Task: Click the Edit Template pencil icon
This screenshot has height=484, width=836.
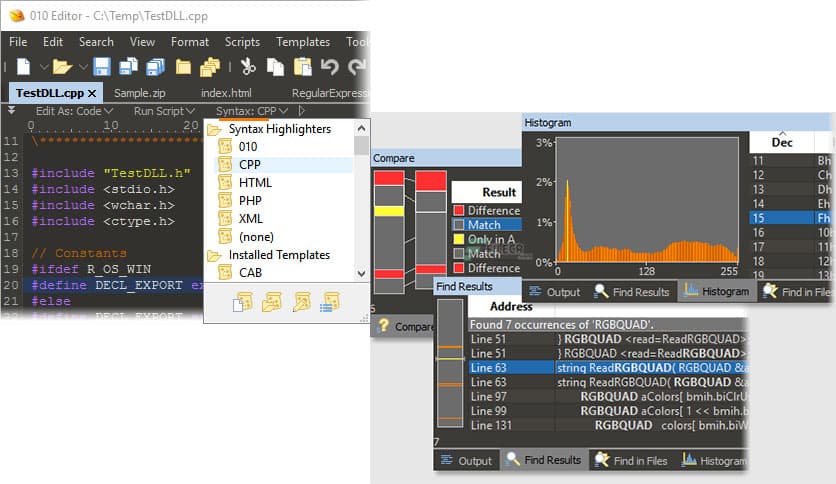Action: point(301,302)
